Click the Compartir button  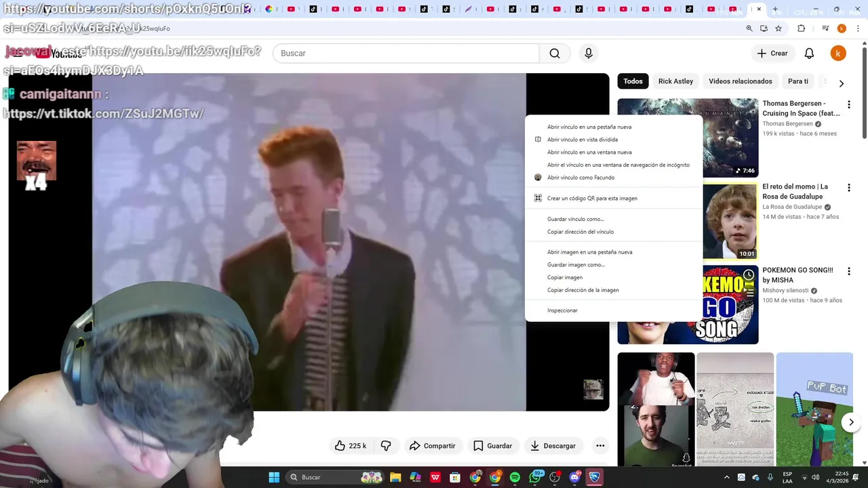tap(432, 445)
